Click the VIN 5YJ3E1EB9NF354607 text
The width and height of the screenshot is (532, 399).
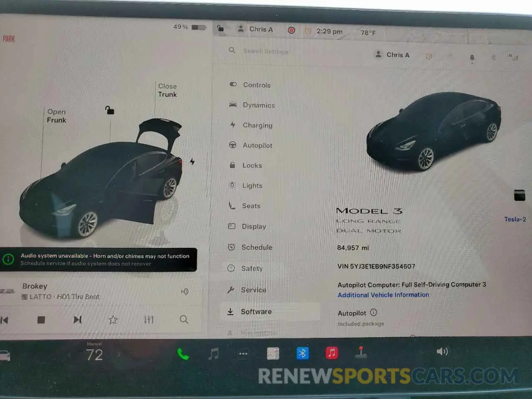point(376,266)
